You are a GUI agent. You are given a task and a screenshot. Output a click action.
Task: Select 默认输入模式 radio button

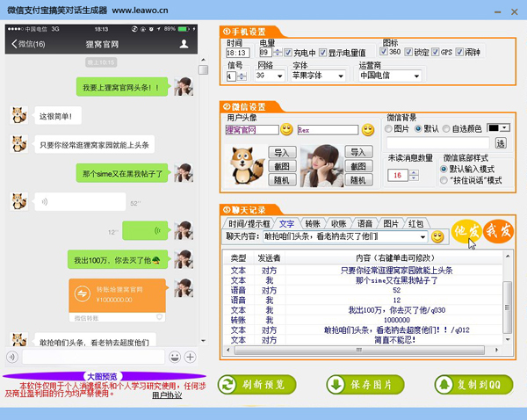click(444, 169)
